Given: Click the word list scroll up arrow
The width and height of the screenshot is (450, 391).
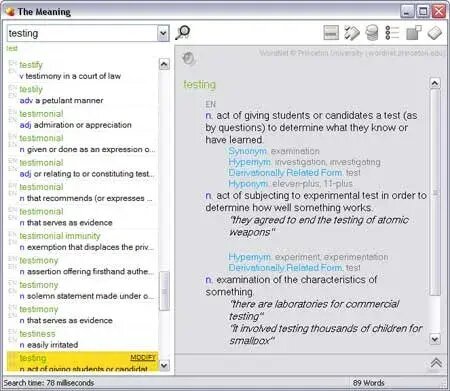Looking at the screenshot, I should pos(164,64).
